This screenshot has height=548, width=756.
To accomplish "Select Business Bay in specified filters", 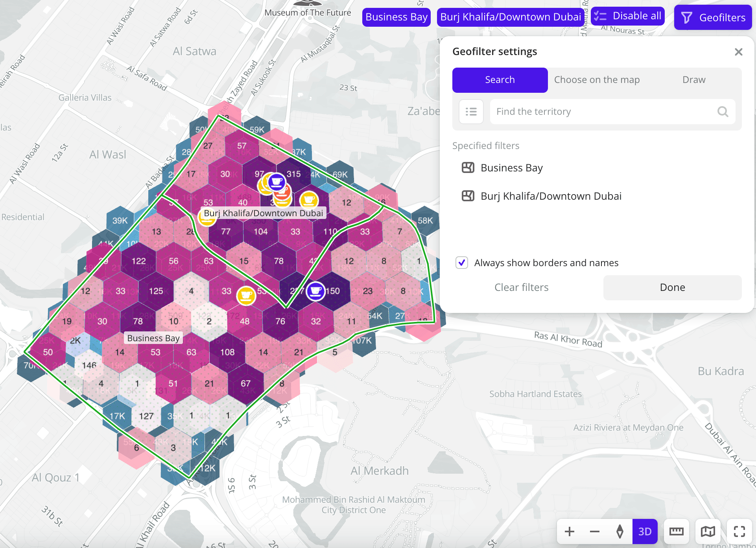I will click(511, 168).
